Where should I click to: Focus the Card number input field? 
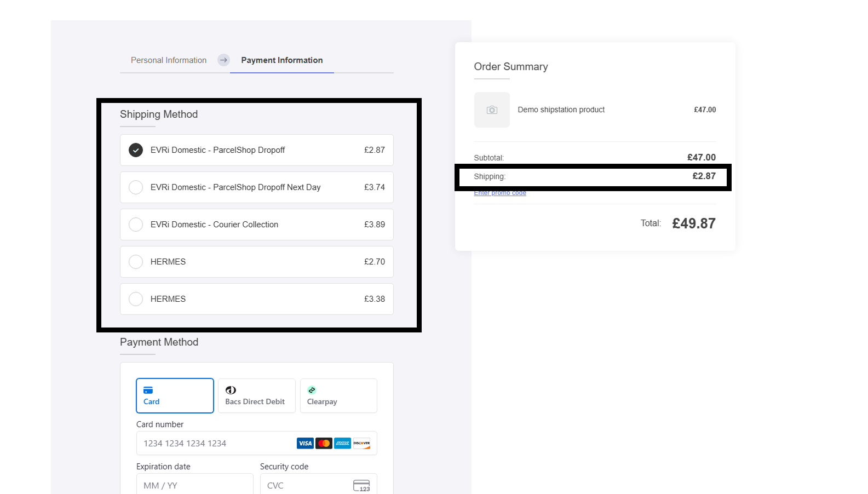tap(257, 443)
